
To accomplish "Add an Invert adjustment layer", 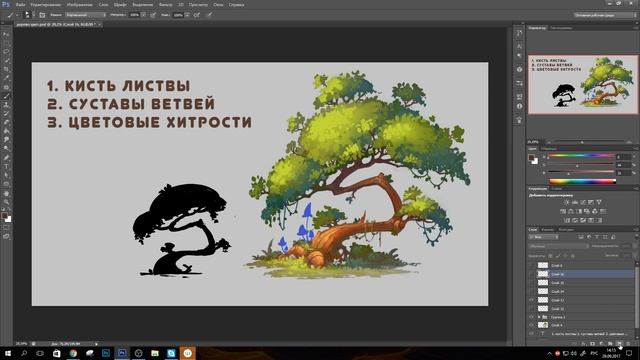I will click(567, 220).
